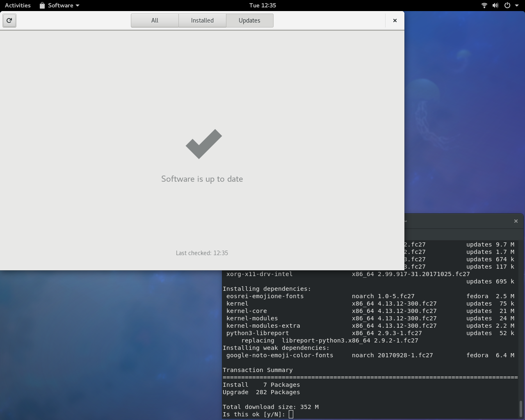
Task: Click the "Software is up to date" message
Action: (202, 179)
